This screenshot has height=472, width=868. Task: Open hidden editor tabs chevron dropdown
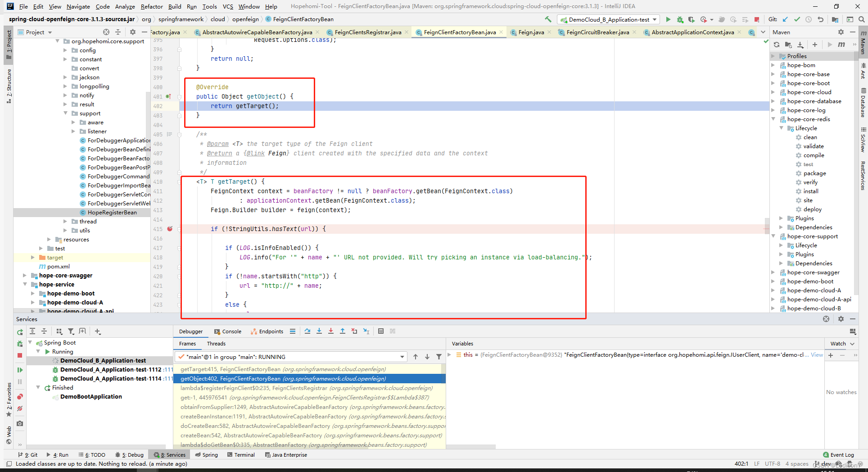pyautogui.click(x=763, y=32)
